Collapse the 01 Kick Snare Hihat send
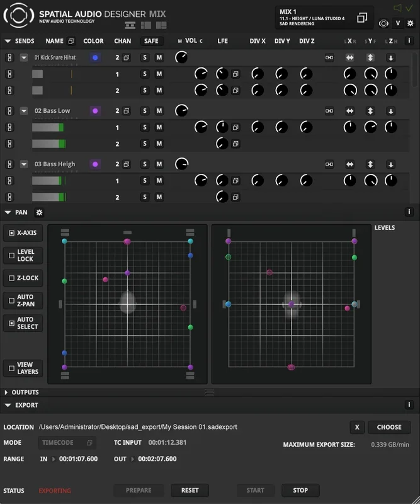Image resolution: width=420 pixels, height=504 pixels. click(x=24, y=58)
